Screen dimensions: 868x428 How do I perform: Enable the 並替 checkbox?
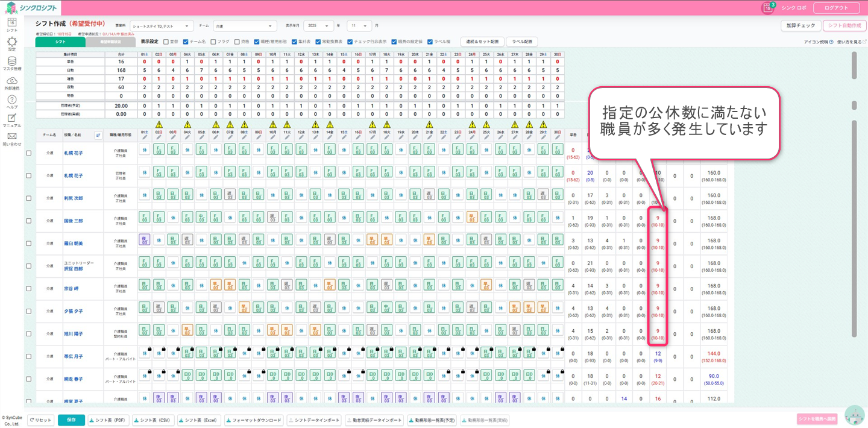click(166, 42)
